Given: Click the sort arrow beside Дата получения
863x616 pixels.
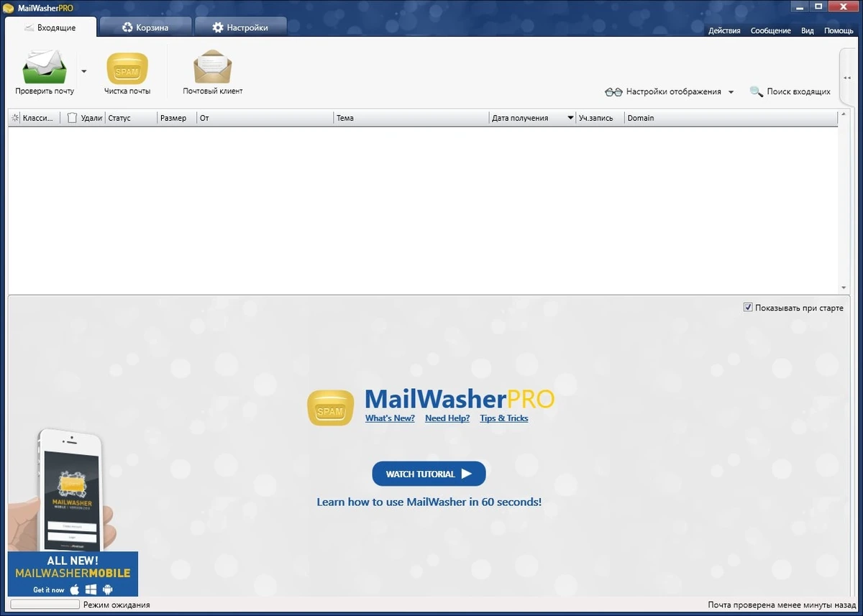Looking at the screenshot, I should pos(571,118).
